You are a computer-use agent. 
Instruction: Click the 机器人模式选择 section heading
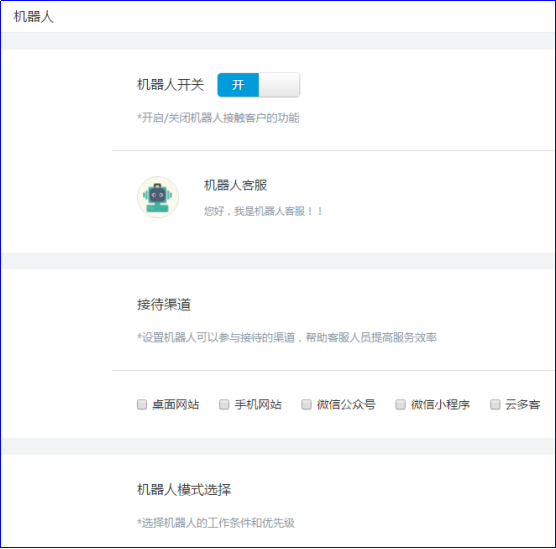tap(184, 490)
